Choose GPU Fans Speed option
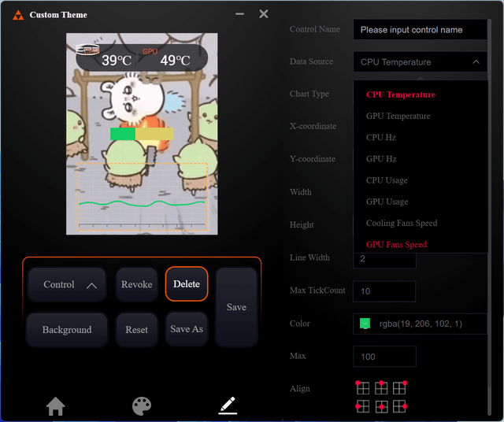504x422 pixels. pyautogui.click(x=396, y=244)
